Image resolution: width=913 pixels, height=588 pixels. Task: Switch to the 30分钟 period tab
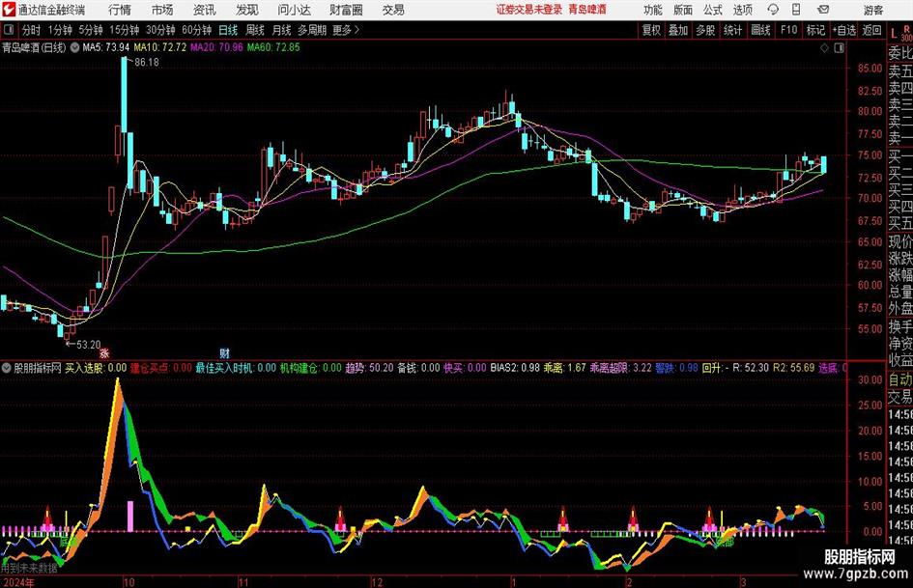[x=160, y=30]
